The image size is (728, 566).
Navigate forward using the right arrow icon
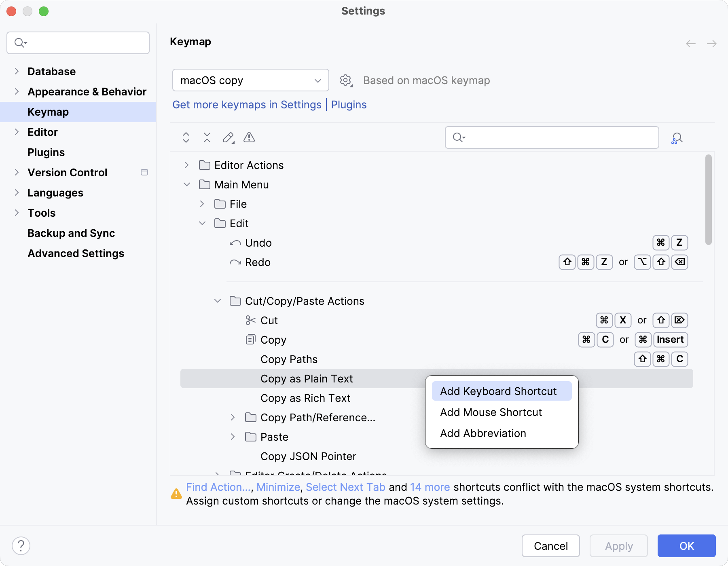click(x=711, y=44)
